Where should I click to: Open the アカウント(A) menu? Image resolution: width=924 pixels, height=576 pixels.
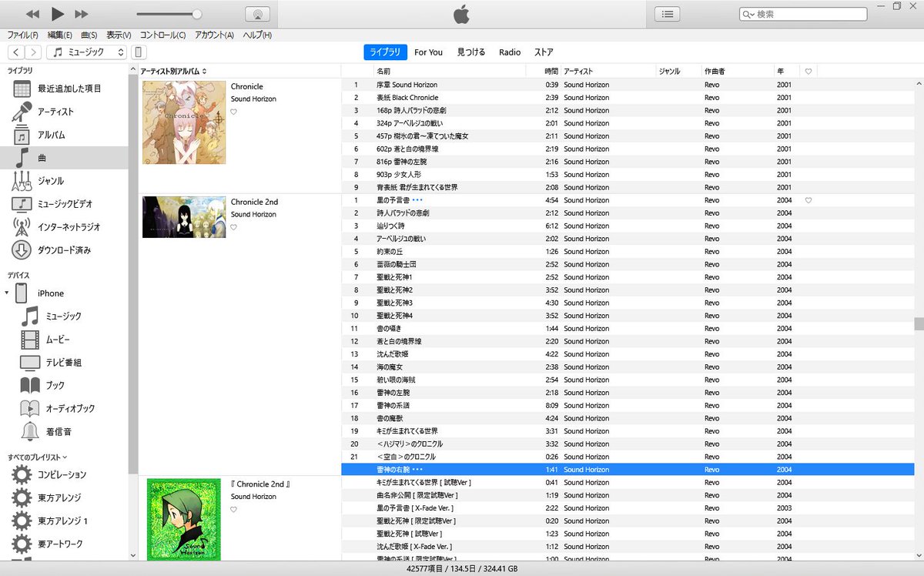point(214,35)
